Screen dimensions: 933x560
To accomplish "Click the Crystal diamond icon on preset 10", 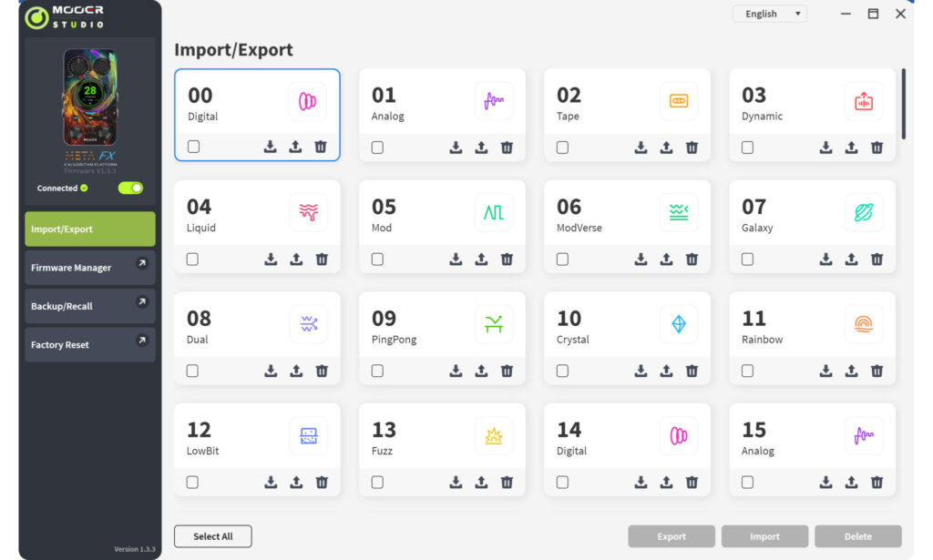I will click(x=678, y=323).
